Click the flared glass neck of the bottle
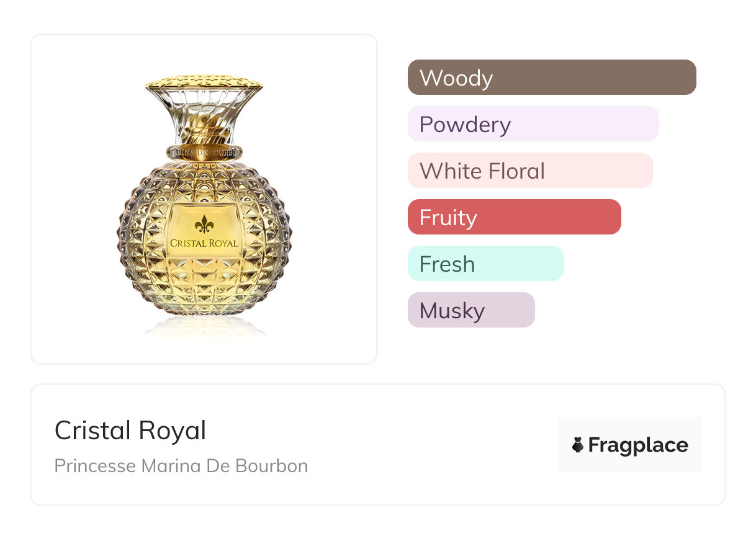 pyautogui.click(x=204, y=115)
